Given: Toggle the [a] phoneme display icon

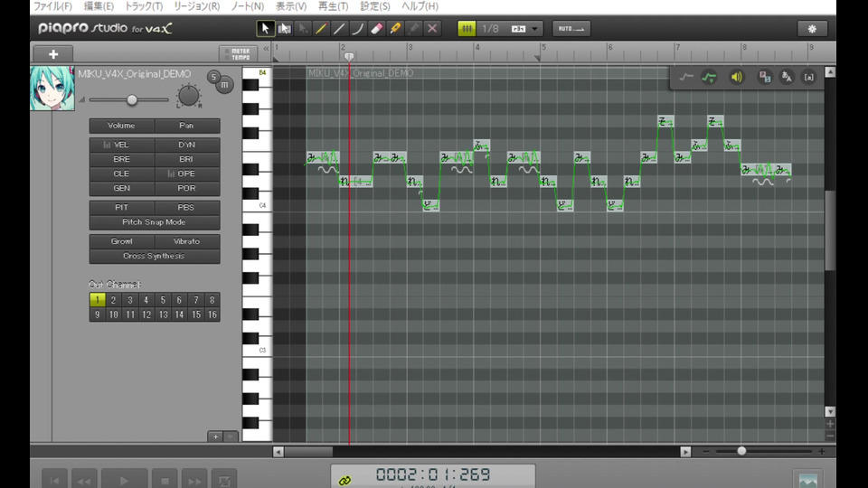Looking at the screenshot, I should pos(808,77).
